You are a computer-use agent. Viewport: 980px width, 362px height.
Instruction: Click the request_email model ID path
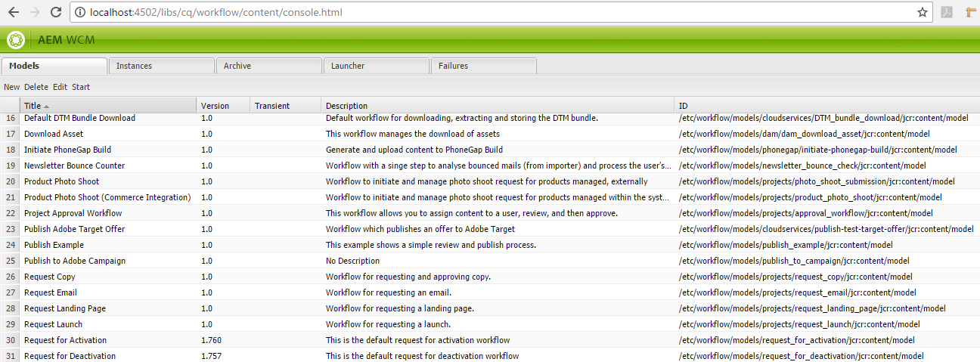coord(798,292)
